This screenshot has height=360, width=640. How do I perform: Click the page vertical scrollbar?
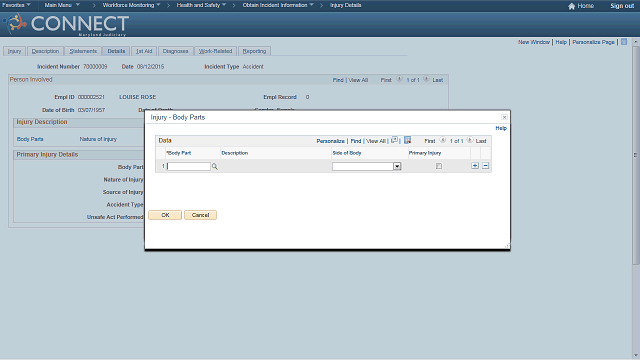click(x=636, y=155)
